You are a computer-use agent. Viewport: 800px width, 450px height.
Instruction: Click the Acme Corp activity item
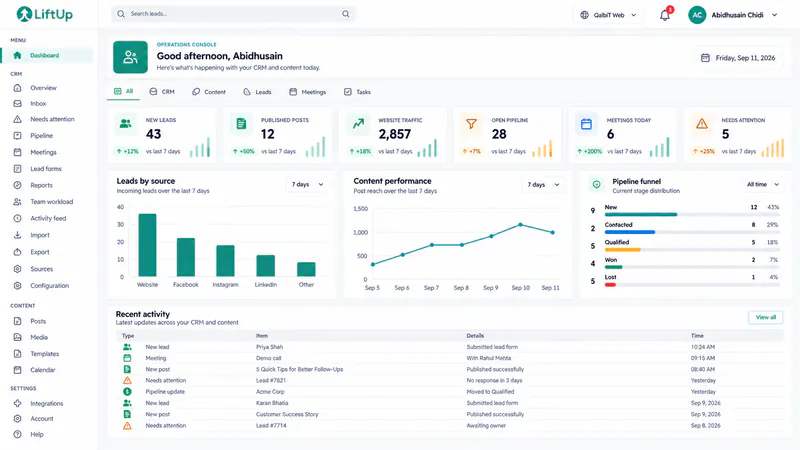[x=270, y=392]
